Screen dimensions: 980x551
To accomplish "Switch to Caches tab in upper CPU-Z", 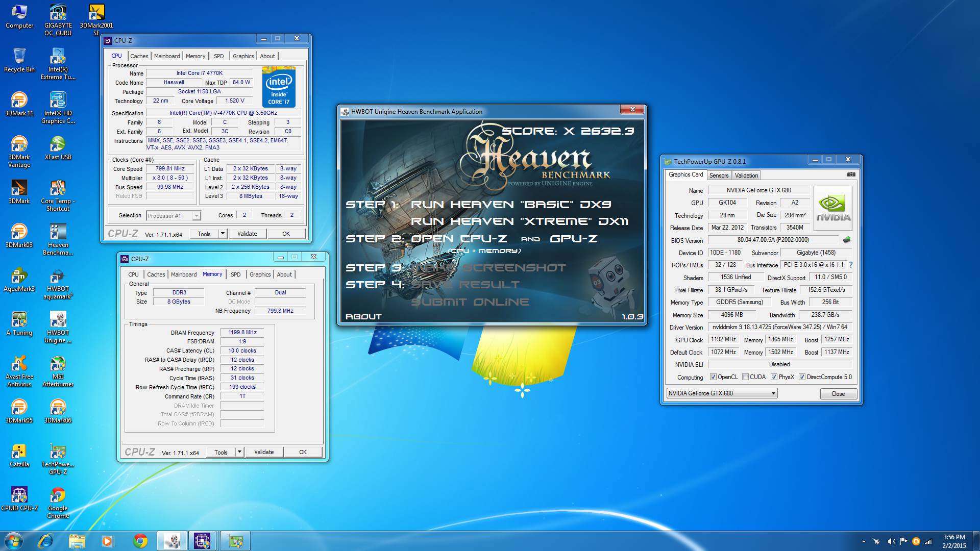I will pyautogui.click(x=139, y=56).
